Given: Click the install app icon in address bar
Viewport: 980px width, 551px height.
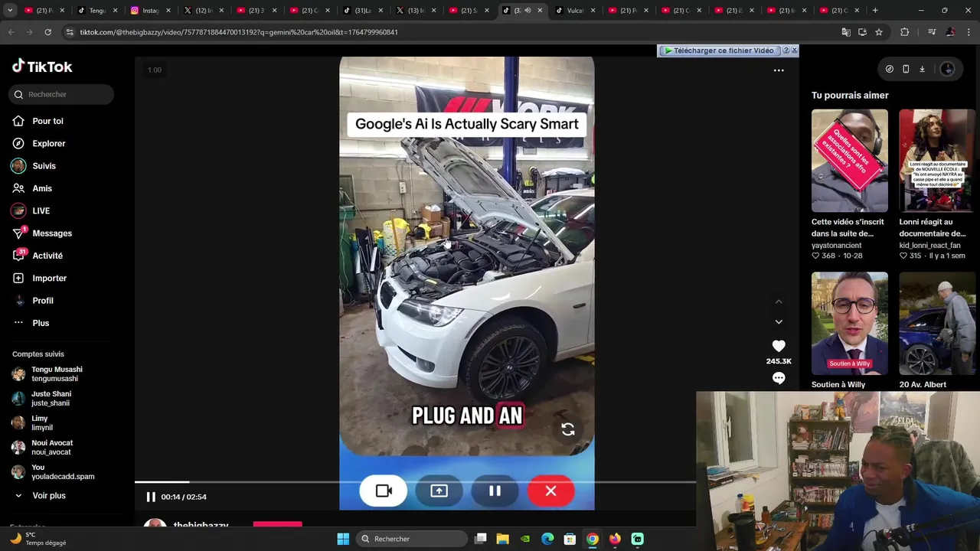Looking at the screenshot, I should click(x=862, y=32).
